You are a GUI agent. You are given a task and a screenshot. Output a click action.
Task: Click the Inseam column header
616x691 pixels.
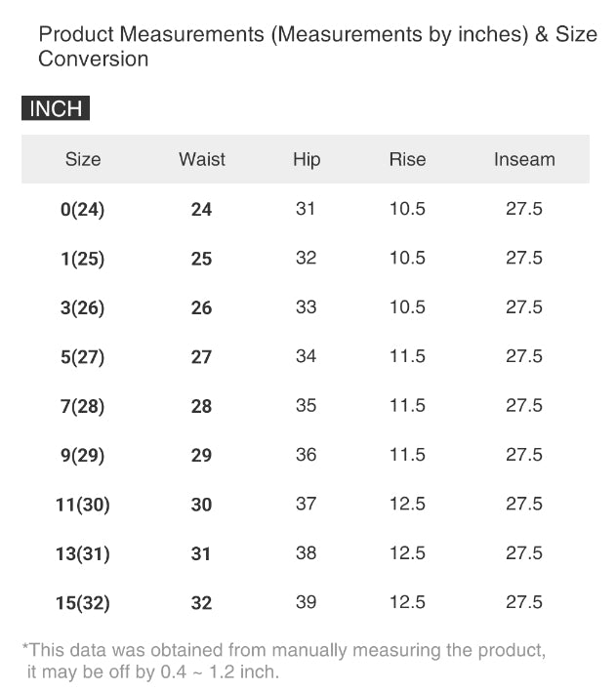tap(524, 159)
